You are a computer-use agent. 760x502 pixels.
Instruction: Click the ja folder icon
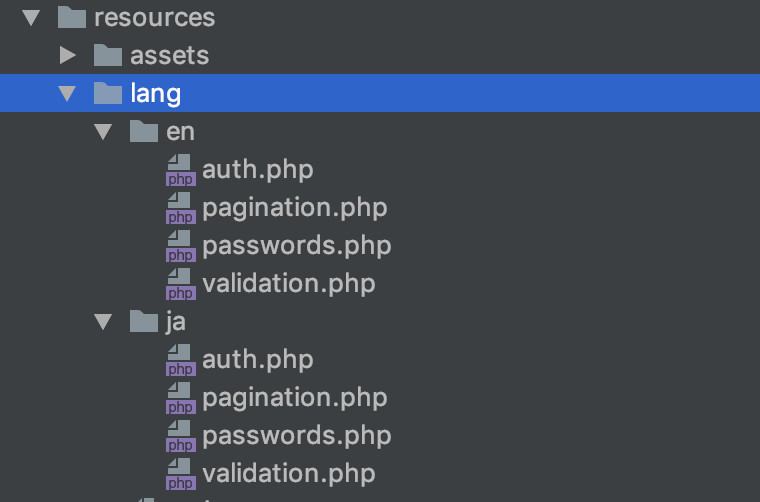coord(144,321)
